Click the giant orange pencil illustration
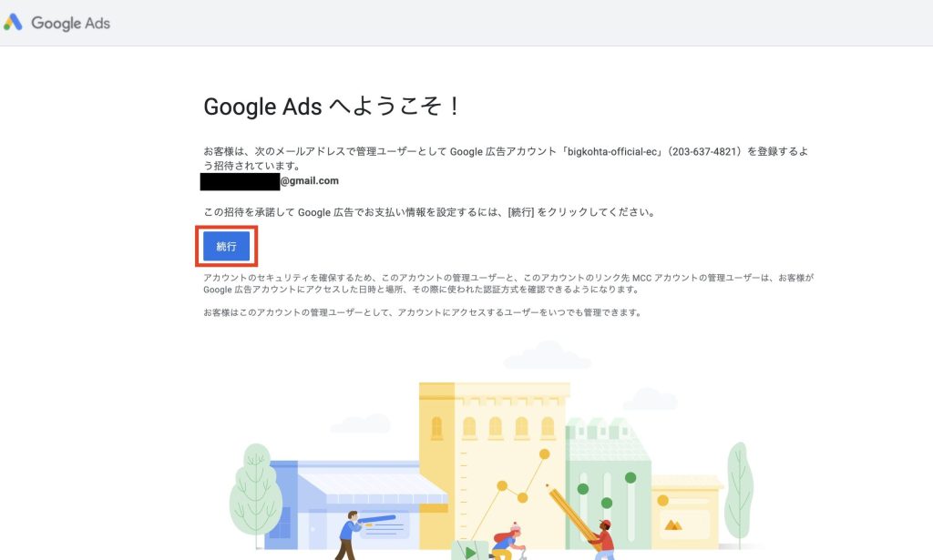The image size is (933, 560). click(572, 513)
